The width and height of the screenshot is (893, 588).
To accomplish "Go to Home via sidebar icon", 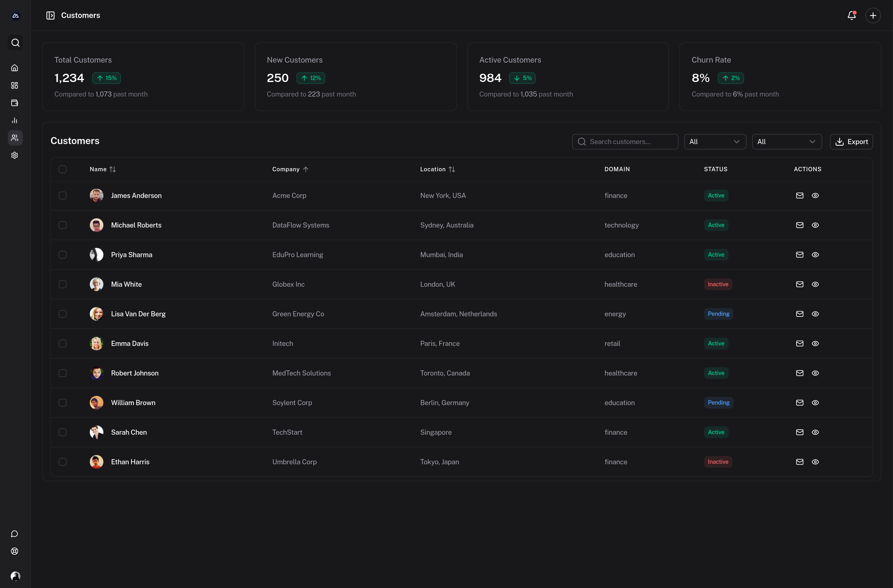I will pos(15,68).
